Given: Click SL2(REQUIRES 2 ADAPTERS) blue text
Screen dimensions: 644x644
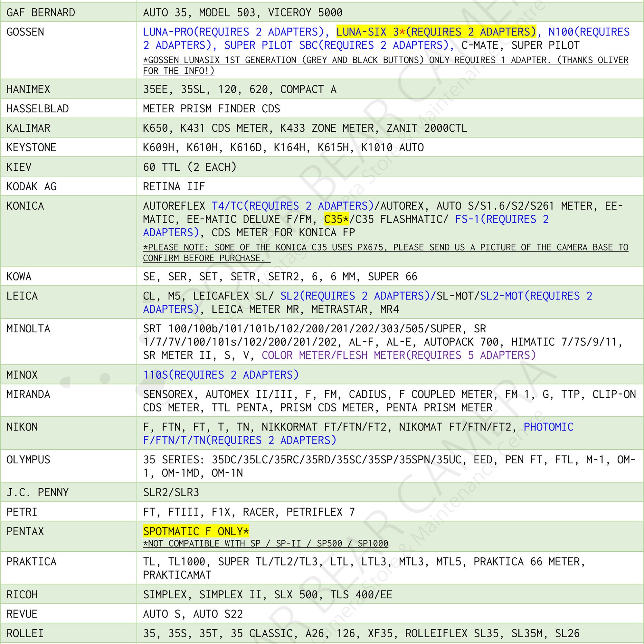Looking at the screenshot, I should tap(356, 296).
